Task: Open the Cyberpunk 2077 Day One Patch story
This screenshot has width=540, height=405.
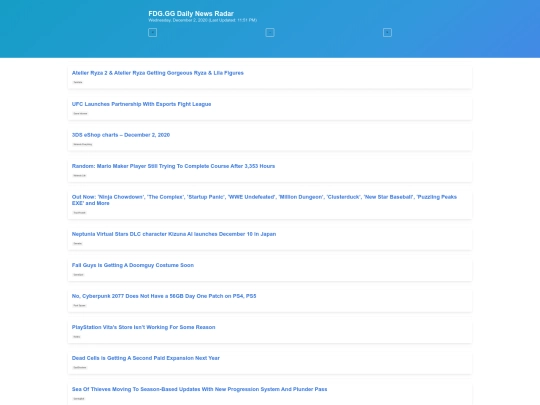Action: click(164, 296)
